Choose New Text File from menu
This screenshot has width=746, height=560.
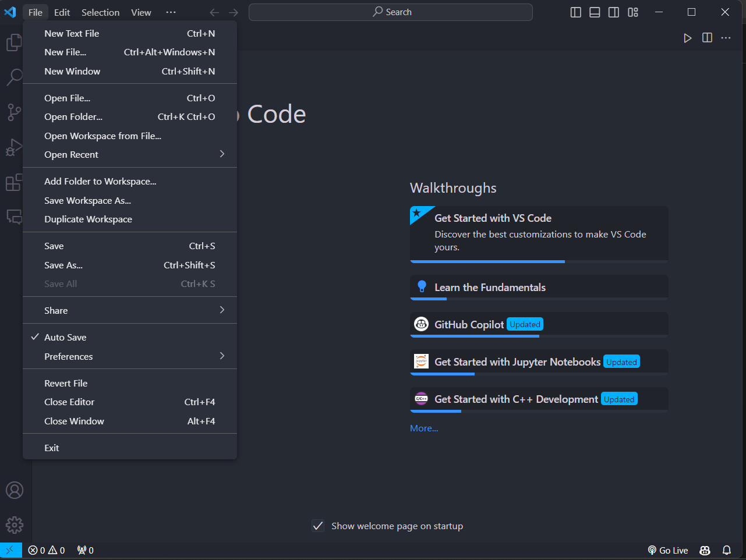tap(72, 34)
